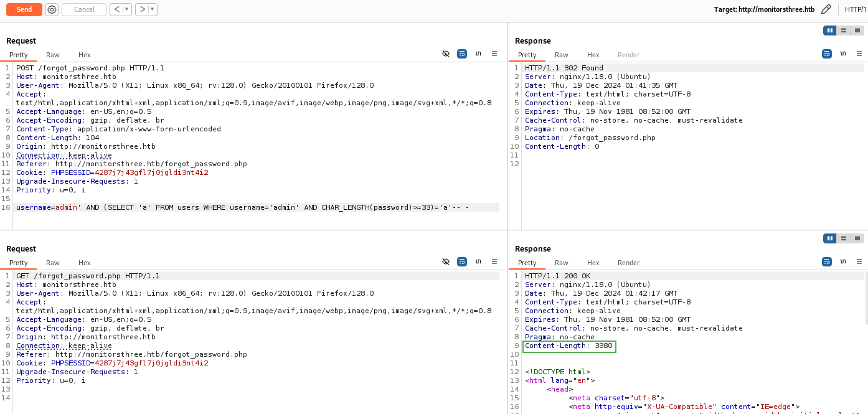868x414 pixels.
Task: Select Pretty tab in bottom Request panel
Action: (19, 263)
